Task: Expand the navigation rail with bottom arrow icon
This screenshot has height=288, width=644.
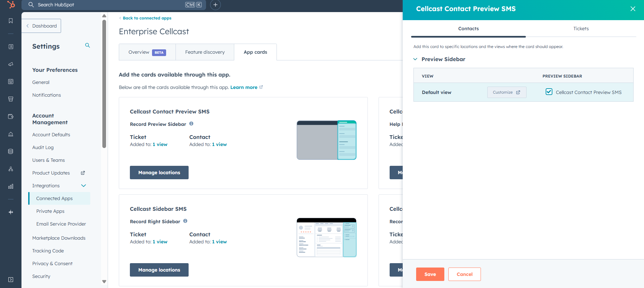Action: point(11,280)
